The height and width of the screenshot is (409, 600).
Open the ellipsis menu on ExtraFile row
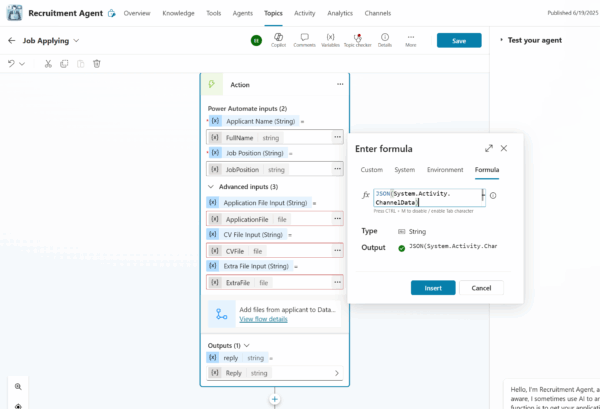coord(337,282)
